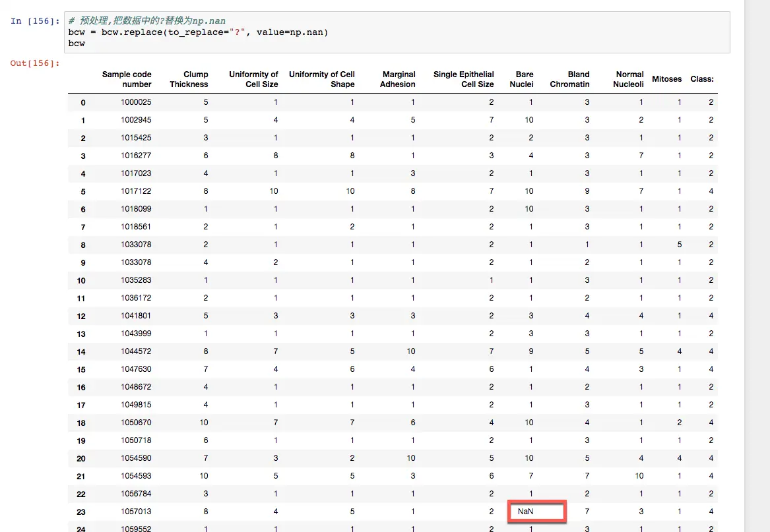770x532 pixels.
Task: Select sample code 1054593 cell
Action: [136, 475]
